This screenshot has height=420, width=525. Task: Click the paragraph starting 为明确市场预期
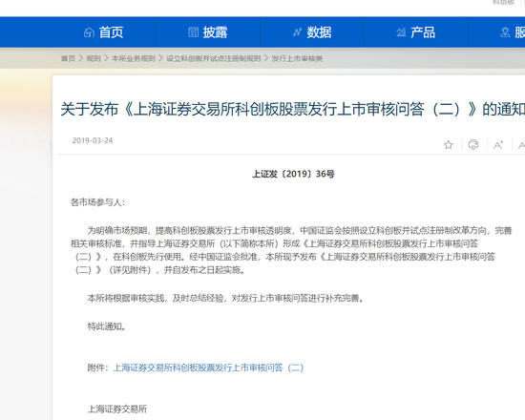click(291, 250)
